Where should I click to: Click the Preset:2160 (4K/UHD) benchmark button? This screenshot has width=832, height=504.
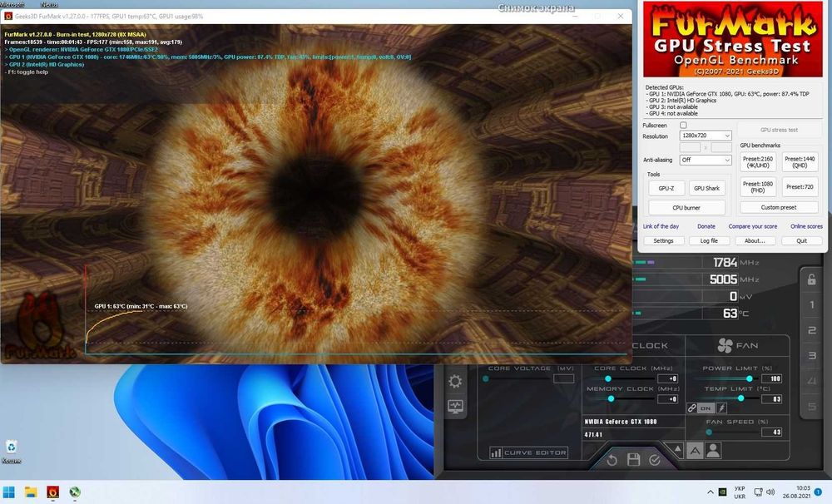click(758, 162)
